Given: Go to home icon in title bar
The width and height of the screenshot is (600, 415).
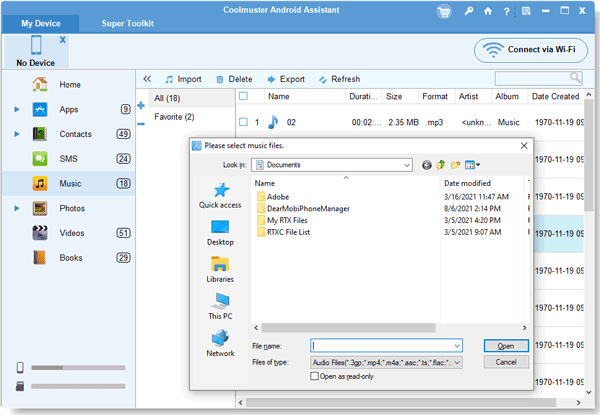Looking at the screenshot, I should pyautogui.click(x=488, y=11).
